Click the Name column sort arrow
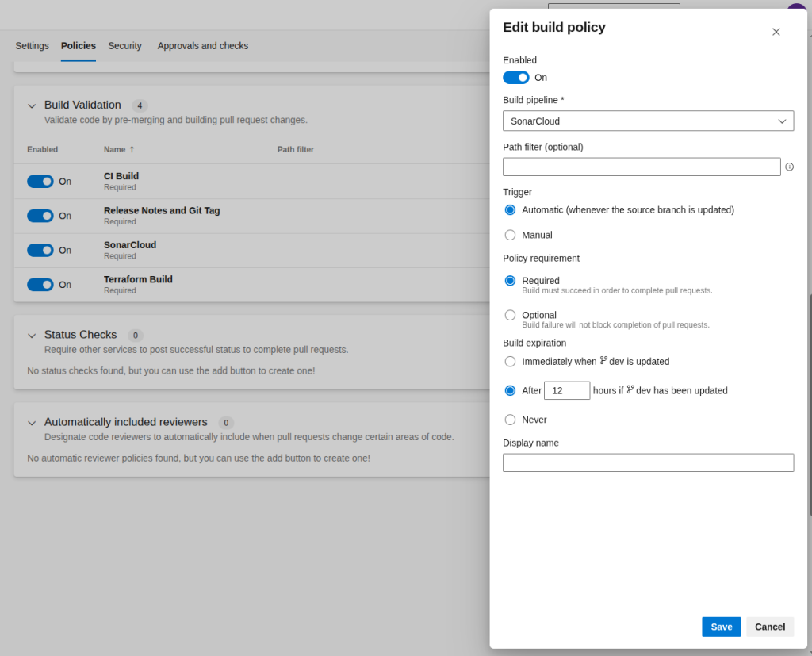 (132, 149)
